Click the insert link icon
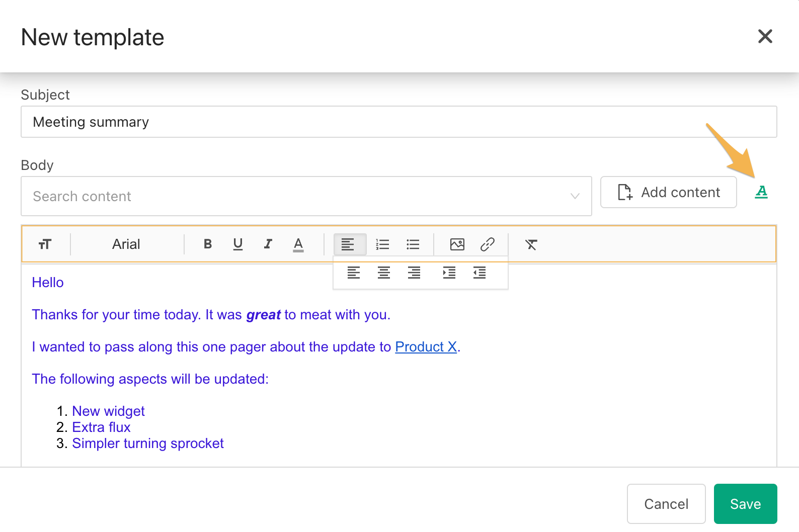 coord(487,244)
